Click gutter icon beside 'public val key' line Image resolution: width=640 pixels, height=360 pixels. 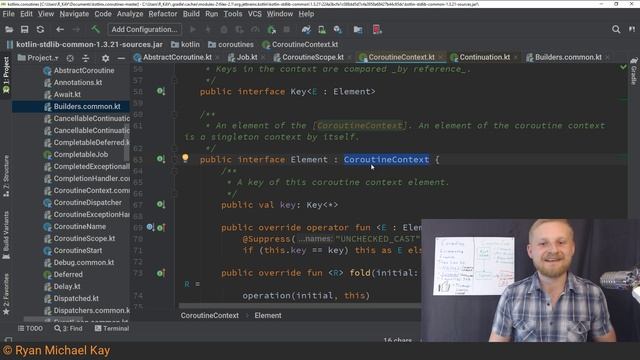pos(161,204)
